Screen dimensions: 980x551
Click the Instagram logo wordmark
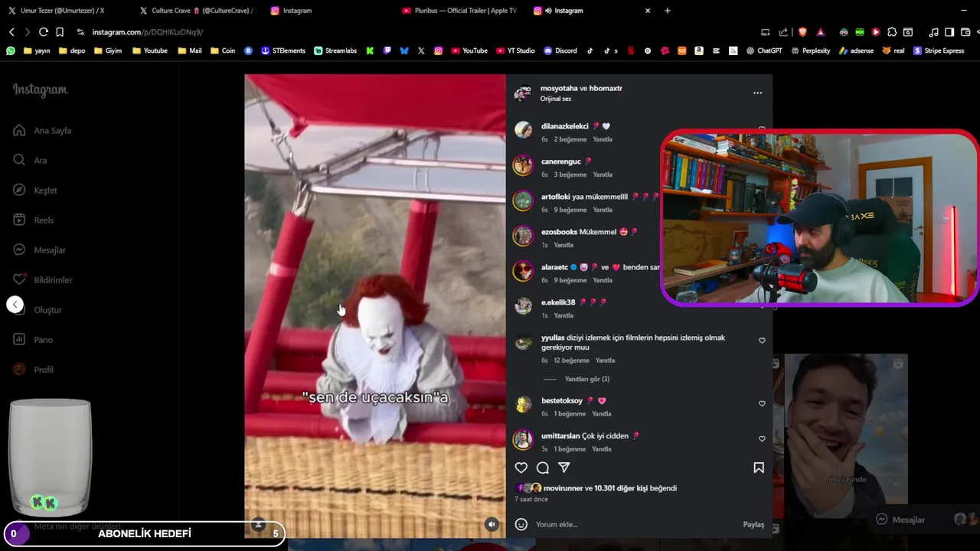(40, 90)
